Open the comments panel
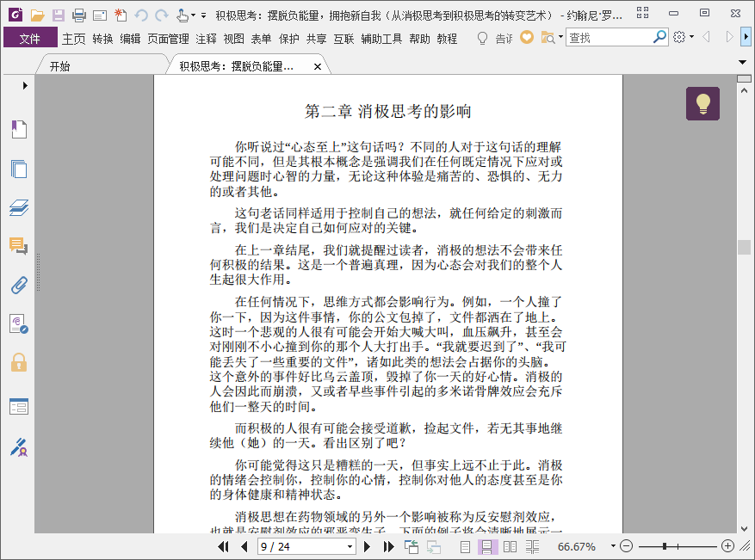Screen dimensions: 755x560 coord(19,246)
